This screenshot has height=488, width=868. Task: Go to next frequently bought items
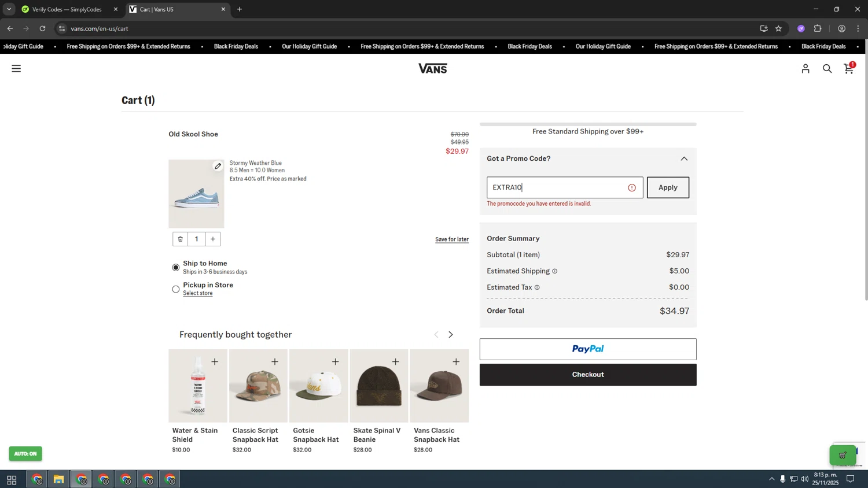[x=451, y=334]
